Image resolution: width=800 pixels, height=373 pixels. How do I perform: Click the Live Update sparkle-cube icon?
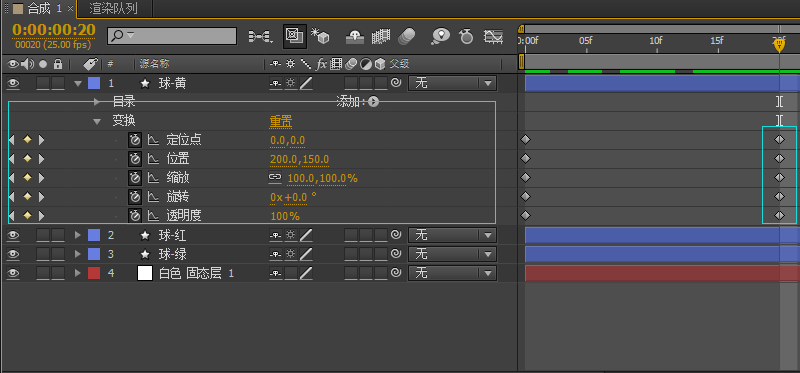click(x=320, y=36)
